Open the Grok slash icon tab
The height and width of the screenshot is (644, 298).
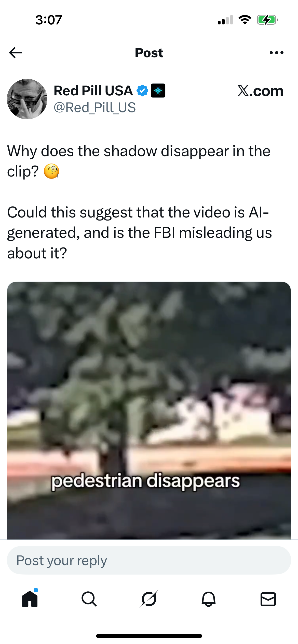149,599
